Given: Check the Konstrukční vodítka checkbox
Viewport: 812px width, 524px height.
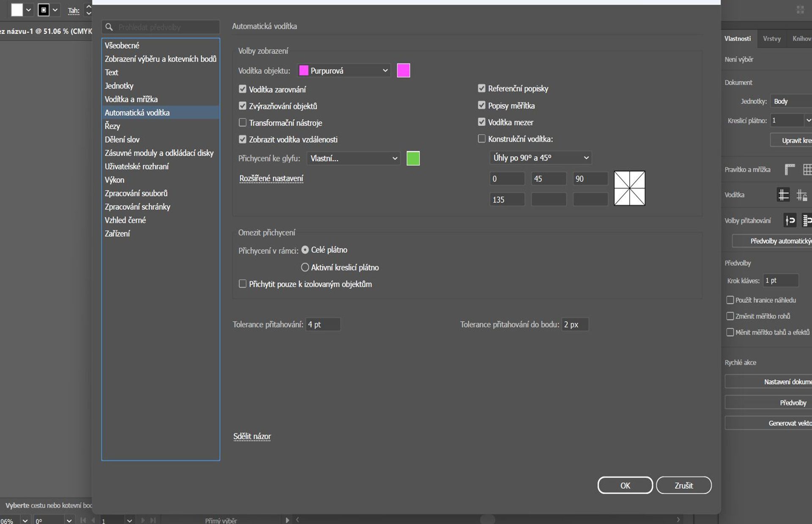Looking at the screenshot, I should click(x=481, y=139).
